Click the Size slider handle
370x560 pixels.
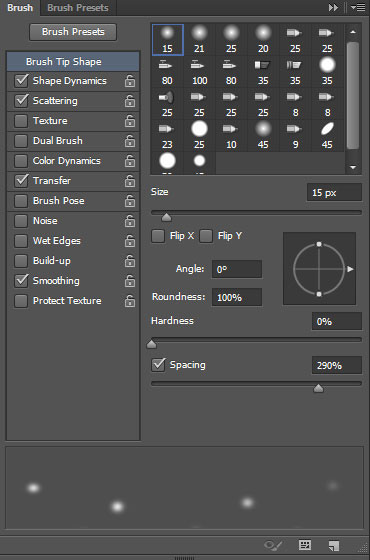pos(166,217)
